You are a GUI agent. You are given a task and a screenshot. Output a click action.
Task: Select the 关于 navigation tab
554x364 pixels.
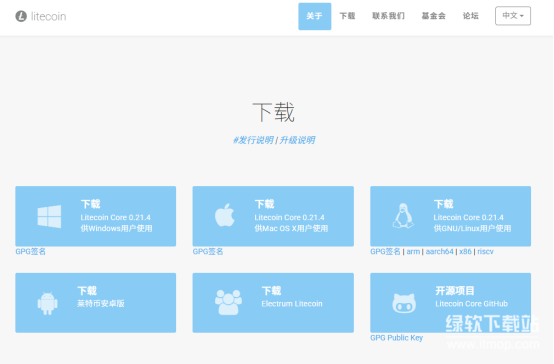(x=314, y=16)
